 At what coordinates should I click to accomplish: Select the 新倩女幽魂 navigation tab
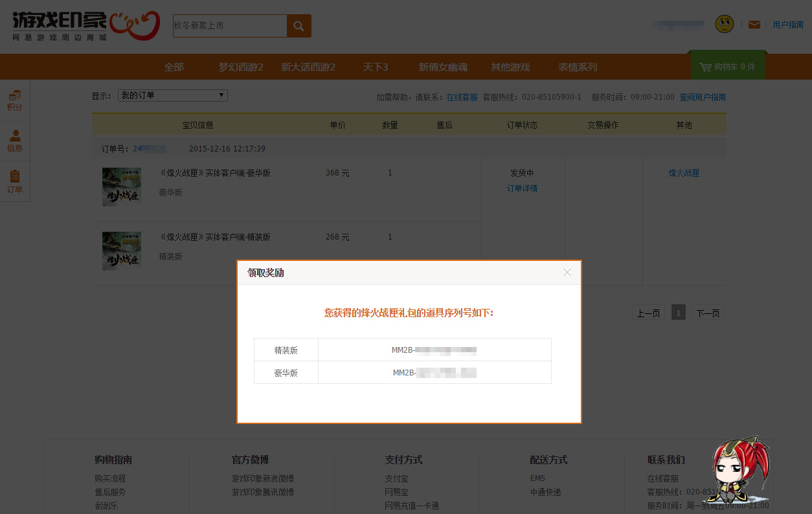(x=443, y=67)
